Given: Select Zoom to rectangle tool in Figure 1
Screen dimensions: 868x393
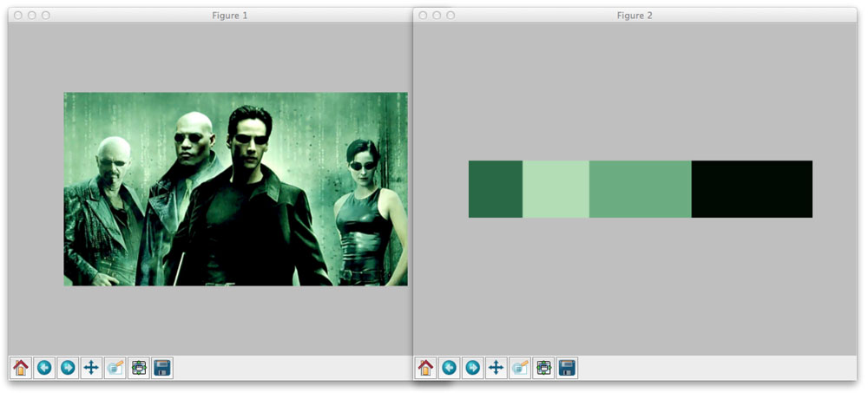Looking at the screenshot, I should [115, 368].
